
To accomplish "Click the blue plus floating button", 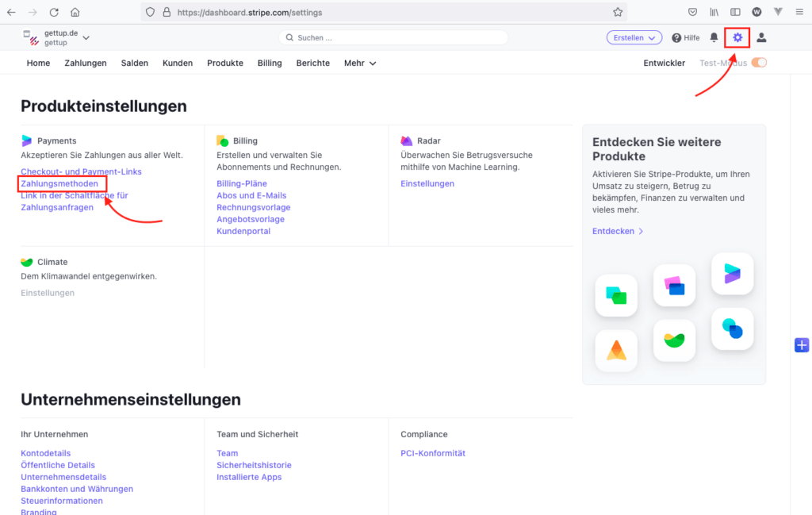I will coord(802,344).
